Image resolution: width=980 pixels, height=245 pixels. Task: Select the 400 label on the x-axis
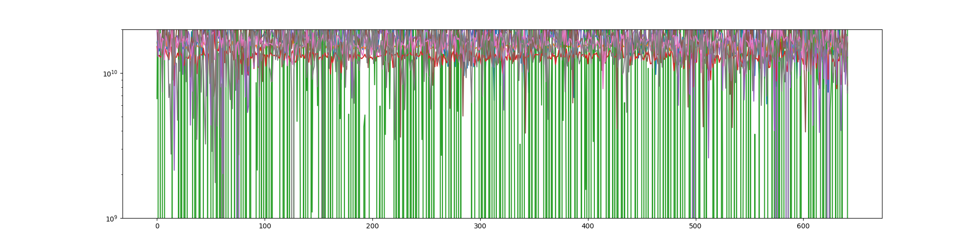tap(588, 226)
